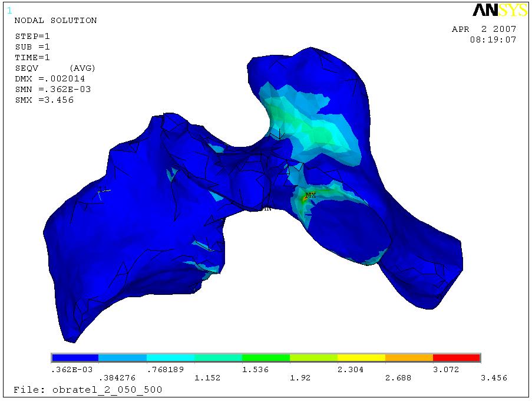The width and height of the screenshot is (532, 401).
Task: Click the File: obratel_2_050_500 text
Action: (x=88, y=389)
